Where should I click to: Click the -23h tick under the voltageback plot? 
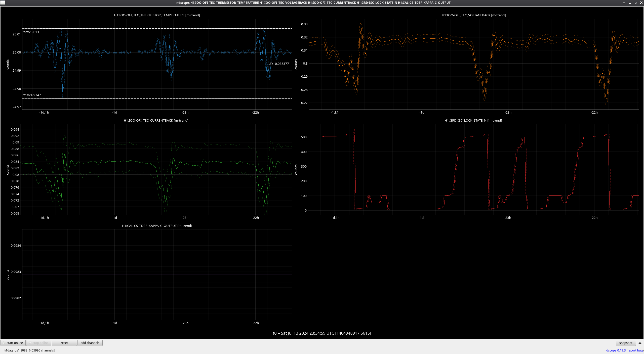pos(508,113)
